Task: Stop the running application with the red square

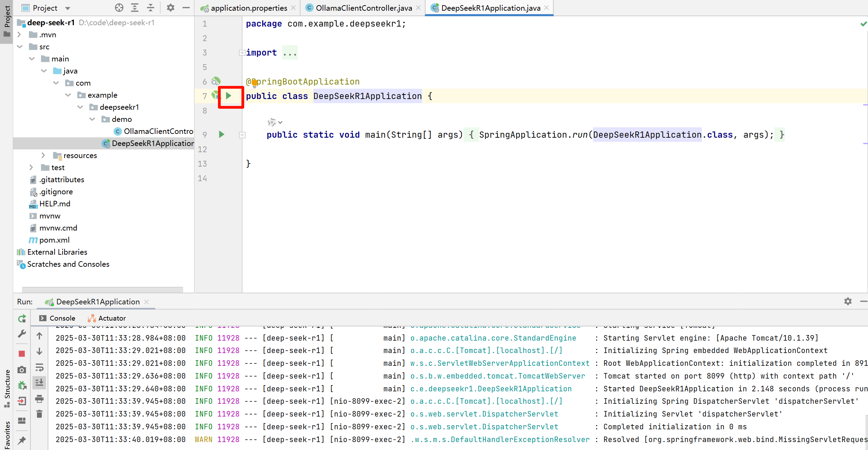Action: pyautogui.click(x=22, y=354)
